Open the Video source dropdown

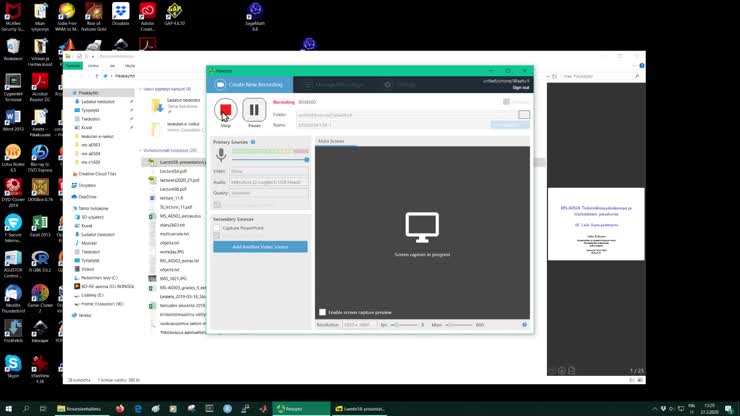point(269,171)
